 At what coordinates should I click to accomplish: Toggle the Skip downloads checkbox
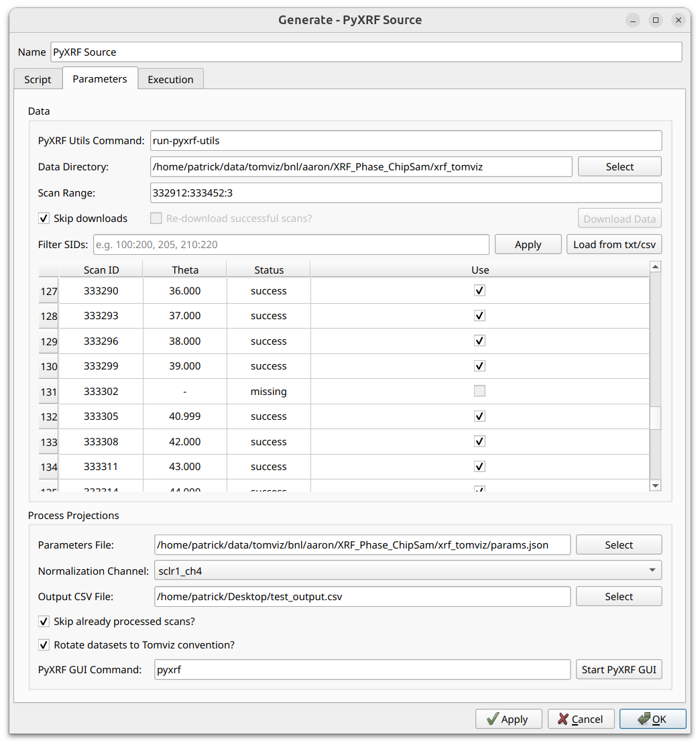coord(44,219)
